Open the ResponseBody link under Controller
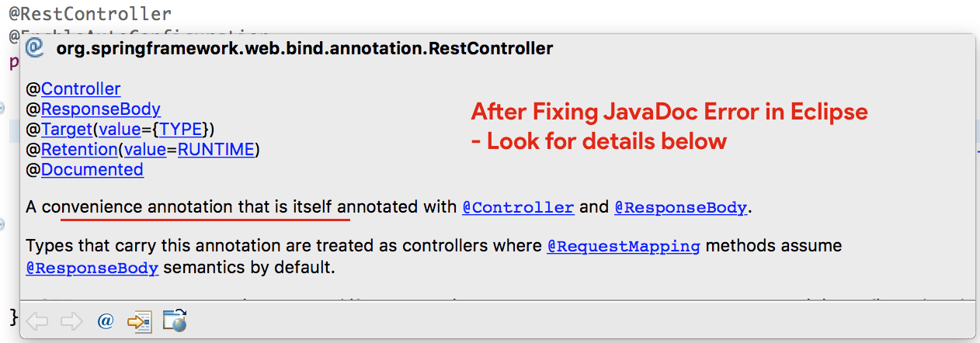This screenshot has width=980, height=343. [x=101, y=109]
